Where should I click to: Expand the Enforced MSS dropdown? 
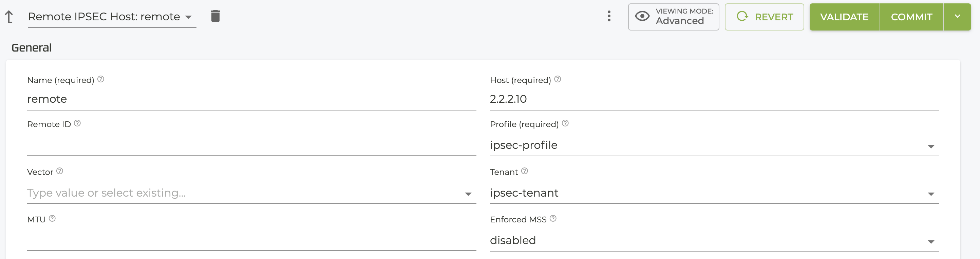click(x=930, y=241)
